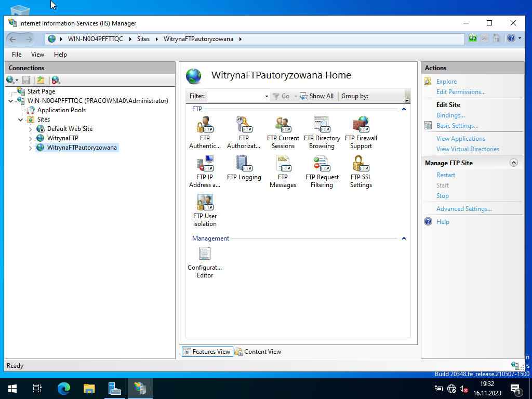Click View Virtual Directories link
This screenshot has height=399, width=532.
(x=468, y=149)
